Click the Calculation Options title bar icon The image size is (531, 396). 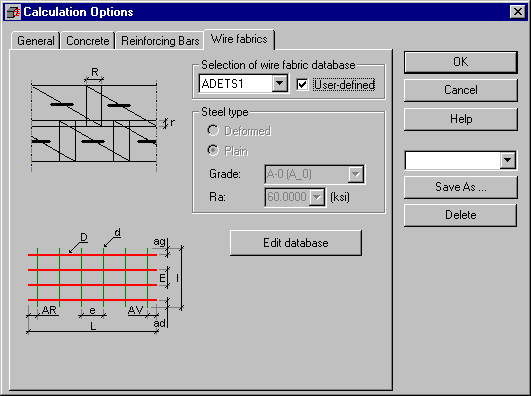(x=13, y=12)
